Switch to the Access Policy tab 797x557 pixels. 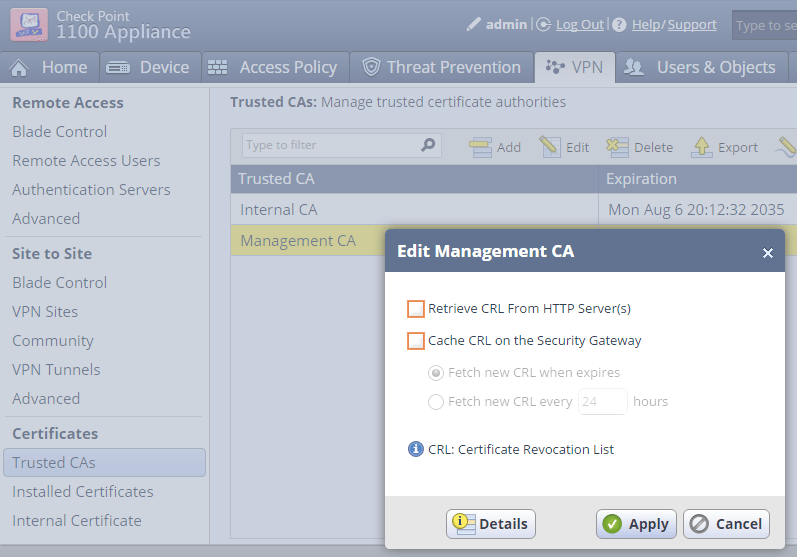point(272,67)
